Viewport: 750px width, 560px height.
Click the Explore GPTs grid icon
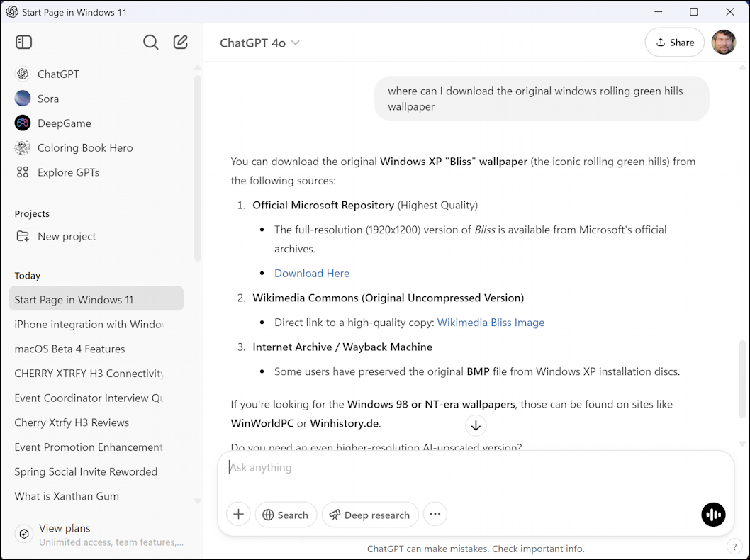(23, 172)
